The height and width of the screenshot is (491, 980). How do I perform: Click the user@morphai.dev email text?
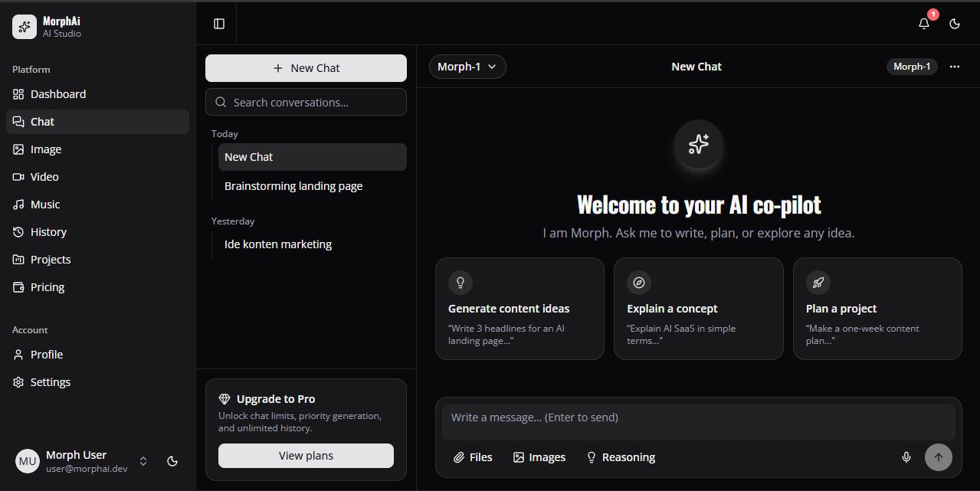point(87,469)
